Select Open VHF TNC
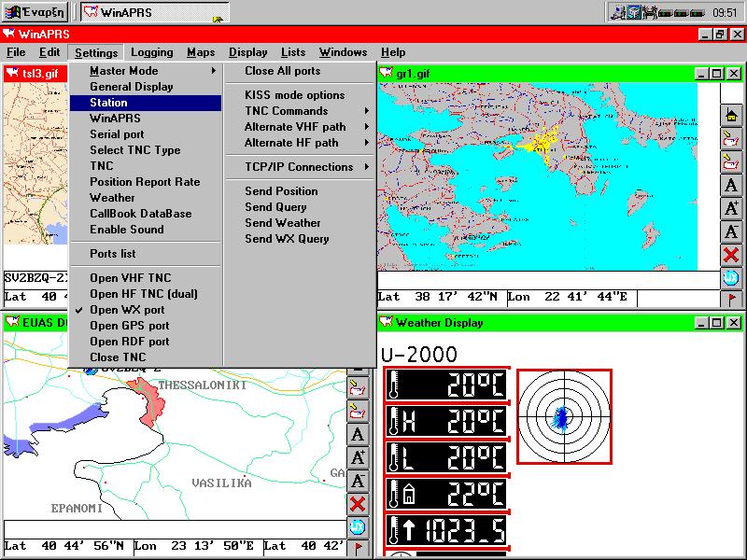Viewport: 747px width, 560px height. (146, 278)
